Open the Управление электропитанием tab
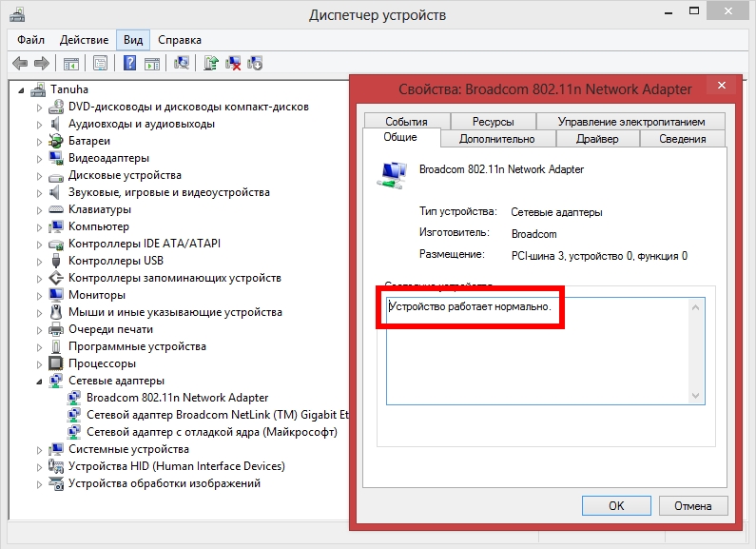Image resolution: width=756 pixels, height=549 pixels. pos(630,122)
